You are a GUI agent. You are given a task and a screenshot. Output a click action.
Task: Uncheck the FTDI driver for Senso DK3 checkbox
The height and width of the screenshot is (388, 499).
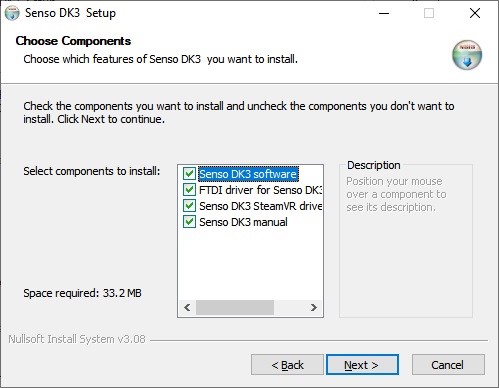tap(189, 190)
